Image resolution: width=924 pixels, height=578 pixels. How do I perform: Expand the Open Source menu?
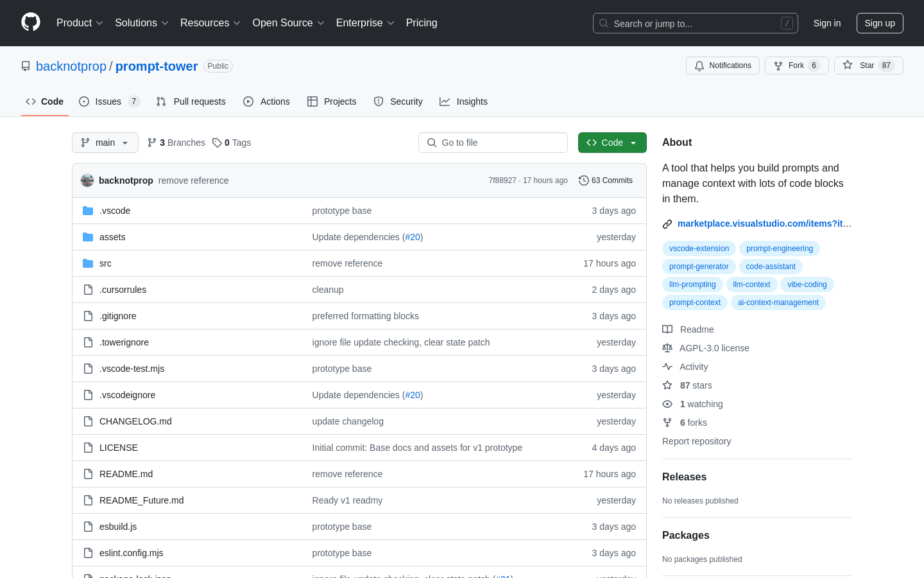[x=289, y=22]
